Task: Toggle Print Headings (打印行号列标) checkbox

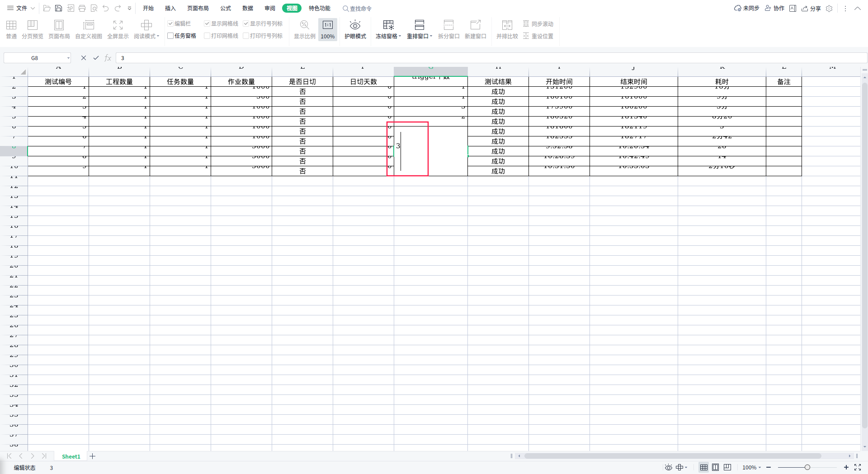Action: [x=263, y=36]
